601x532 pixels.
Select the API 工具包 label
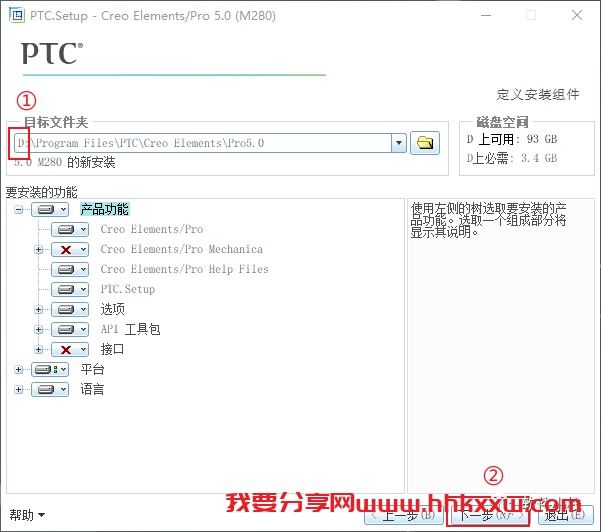(x=130, y=329)
